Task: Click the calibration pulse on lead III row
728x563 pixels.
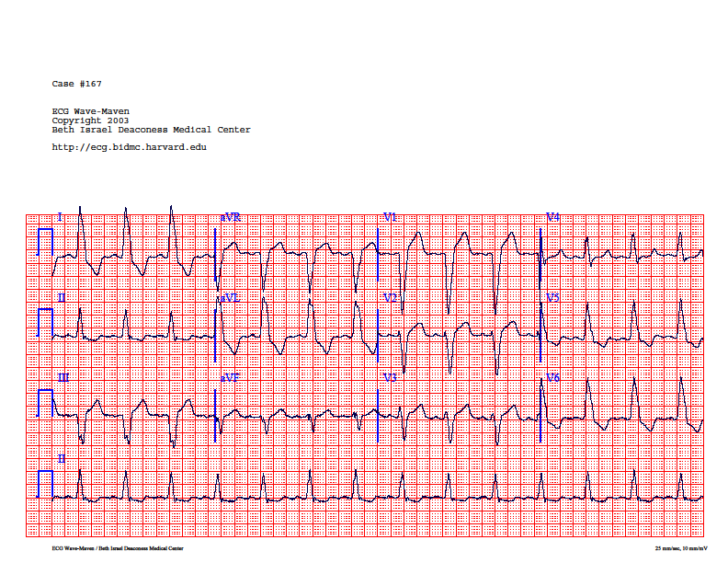Action: tap(45, 403)
